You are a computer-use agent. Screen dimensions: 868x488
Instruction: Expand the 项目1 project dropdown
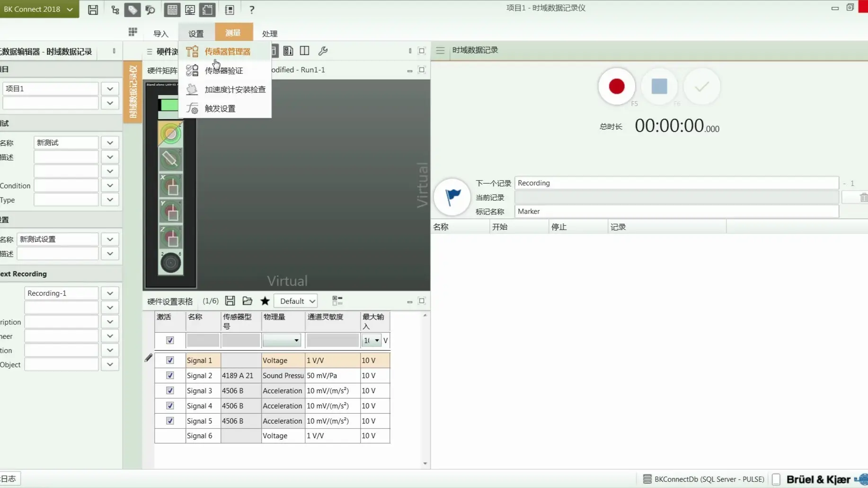110,89
